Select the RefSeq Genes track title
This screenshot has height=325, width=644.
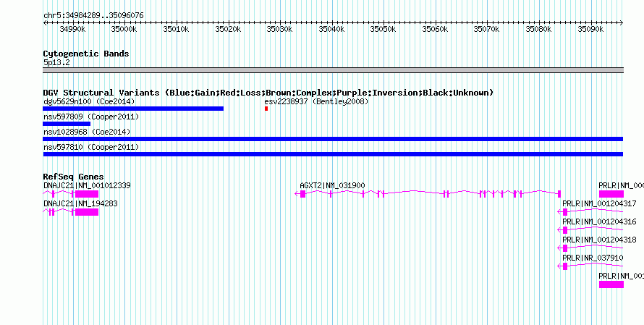[x=74, y=177]
